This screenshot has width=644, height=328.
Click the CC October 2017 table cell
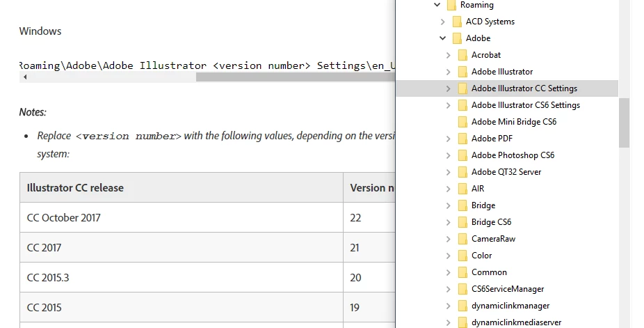click(x=181, y=217)
